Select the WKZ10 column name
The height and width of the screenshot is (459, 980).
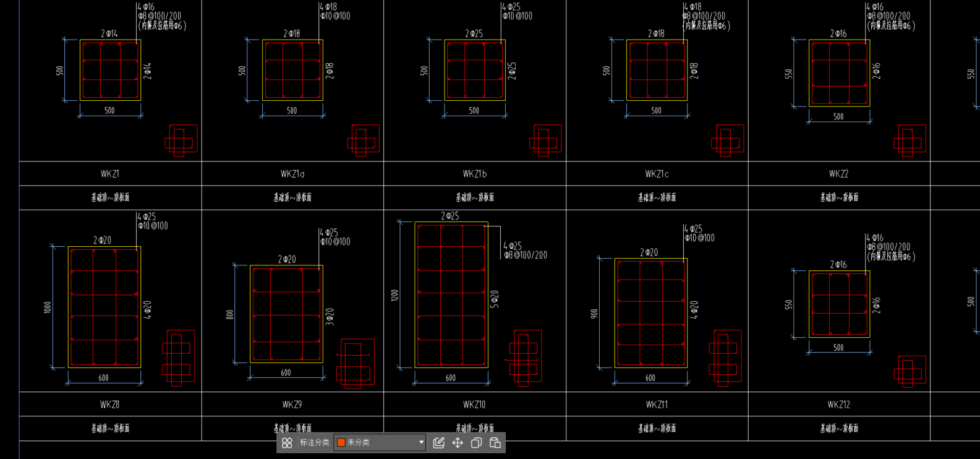pos(474,405)
